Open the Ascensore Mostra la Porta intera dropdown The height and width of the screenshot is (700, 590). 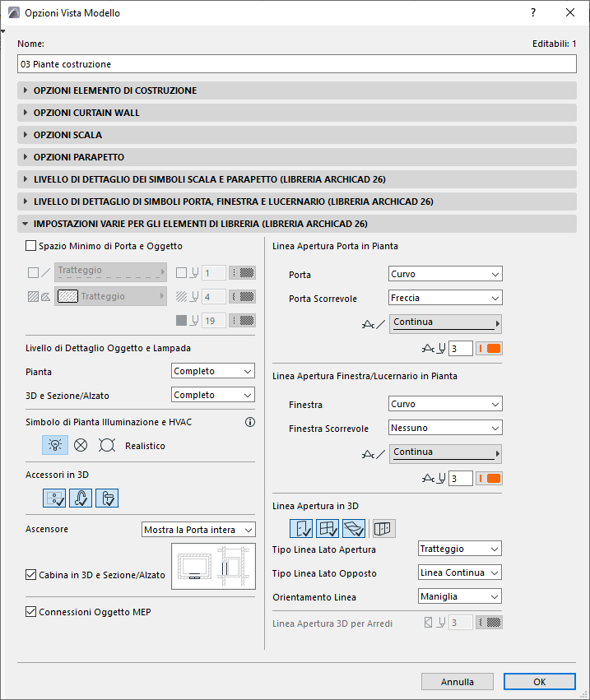tap(199, 530)
